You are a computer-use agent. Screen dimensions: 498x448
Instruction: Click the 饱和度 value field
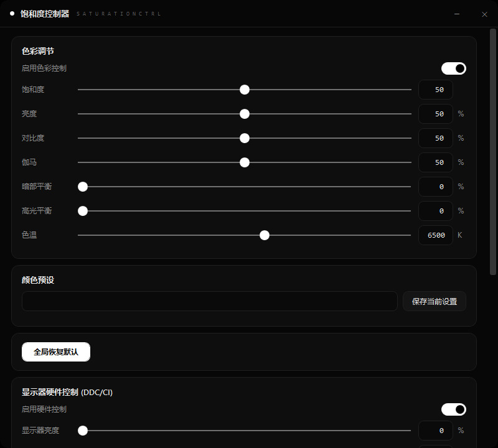click(436, 90)
